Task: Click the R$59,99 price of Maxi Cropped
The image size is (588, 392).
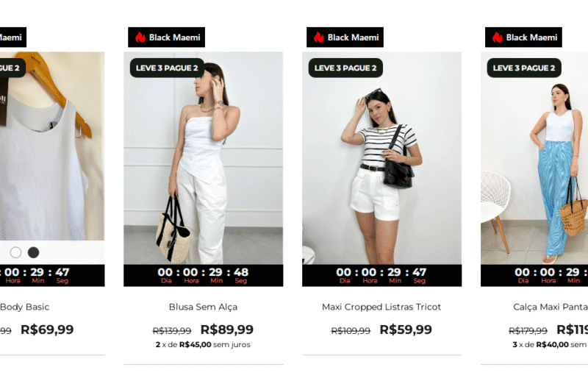Action: 406,329
